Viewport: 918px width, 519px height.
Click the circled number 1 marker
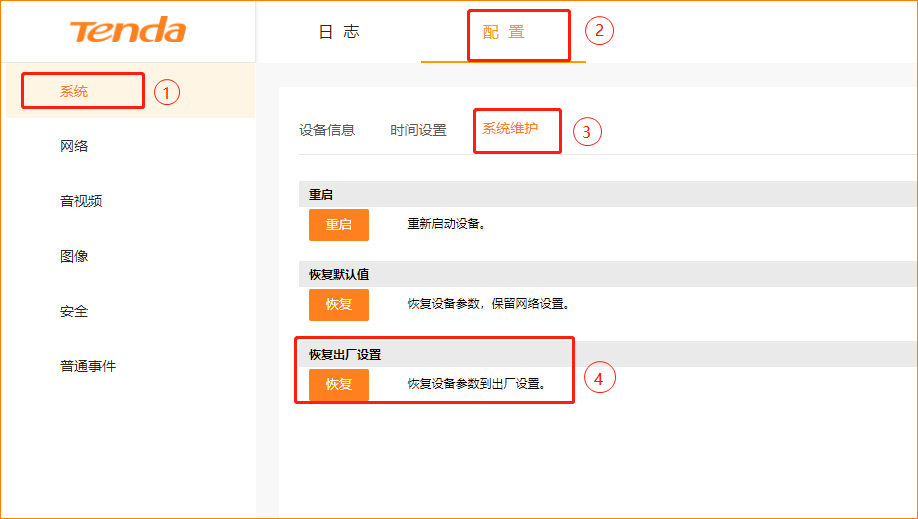pos(167,93)
